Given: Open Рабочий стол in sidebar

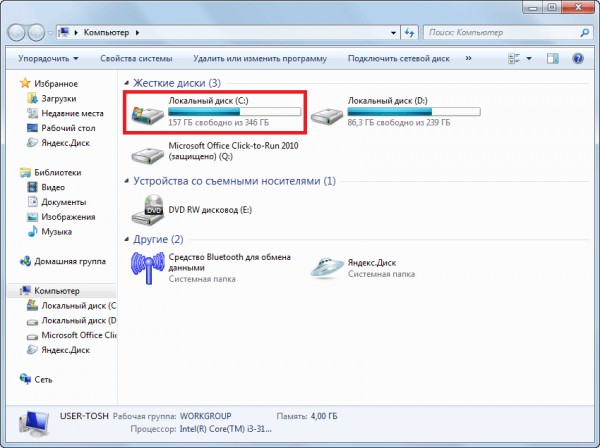Looking at the screenshot, I should pos(61,128).
